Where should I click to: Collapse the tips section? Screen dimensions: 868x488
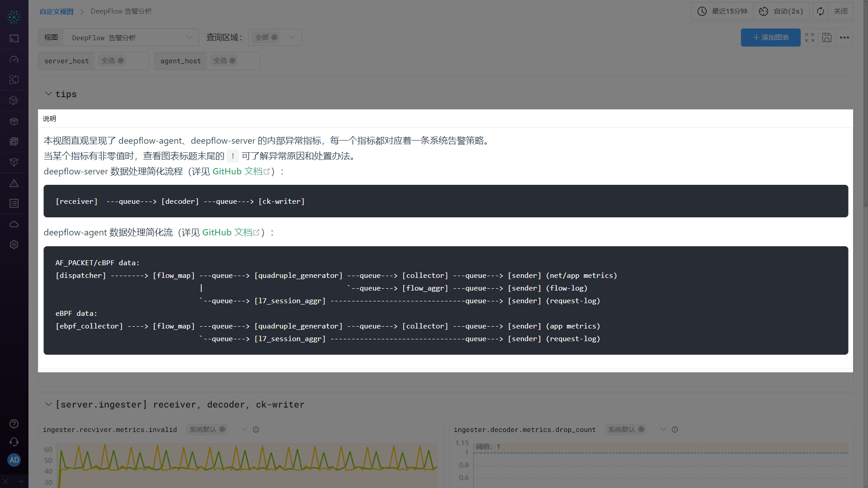coord(48,94)
